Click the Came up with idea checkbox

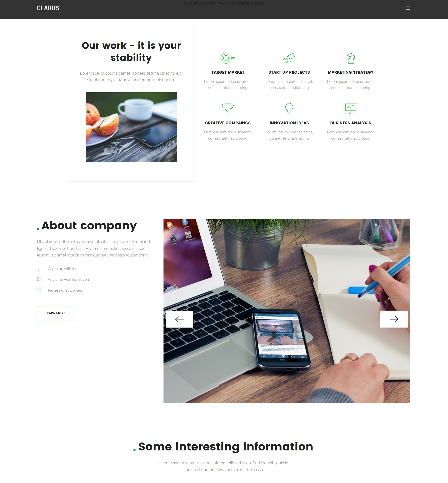[39, 268]
